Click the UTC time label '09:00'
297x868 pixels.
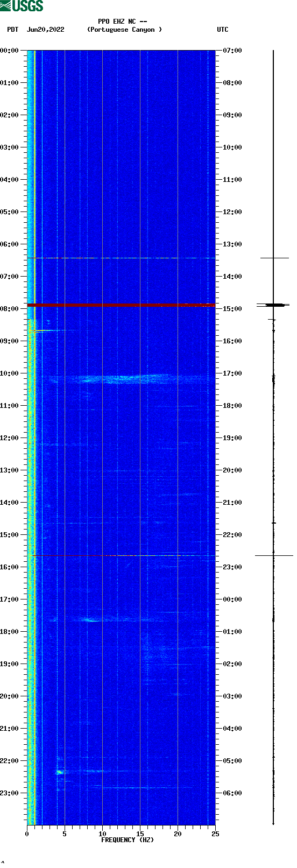[232, 115]
